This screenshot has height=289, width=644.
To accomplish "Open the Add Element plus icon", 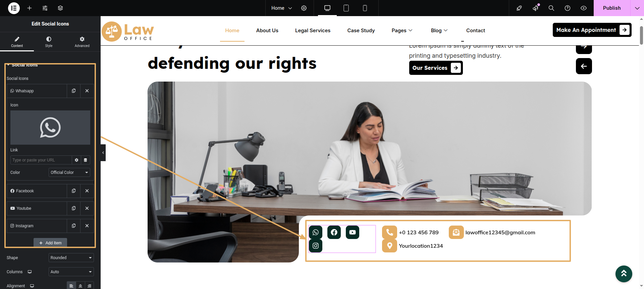I will coord(30,8).
